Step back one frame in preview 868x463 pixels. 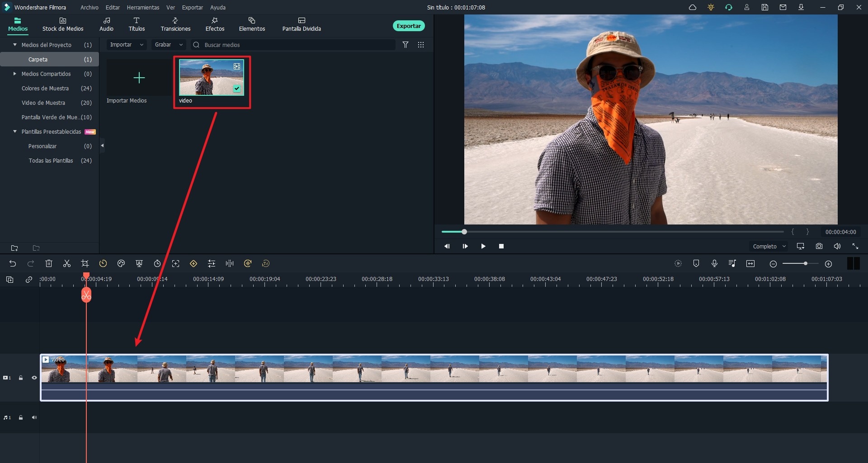pyautogui.click(x=447, y=246)
